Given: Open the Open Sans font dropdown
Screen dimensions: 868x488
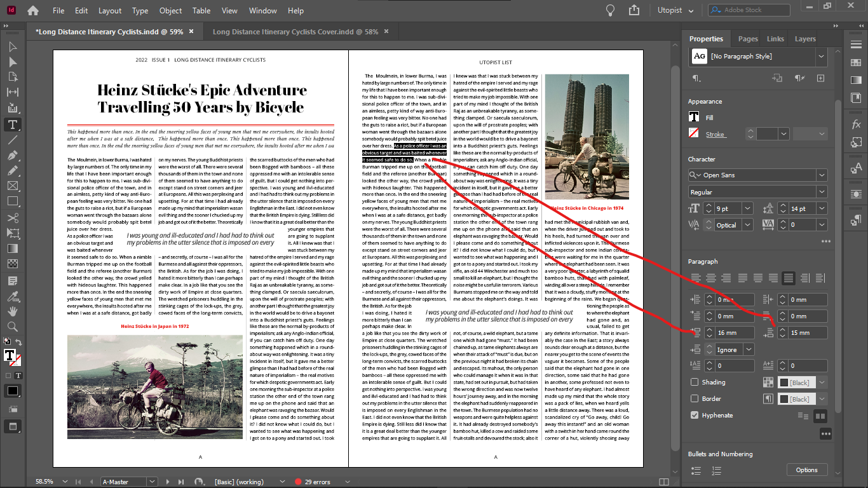Looking at the screenshot, I should click(823, 175).
